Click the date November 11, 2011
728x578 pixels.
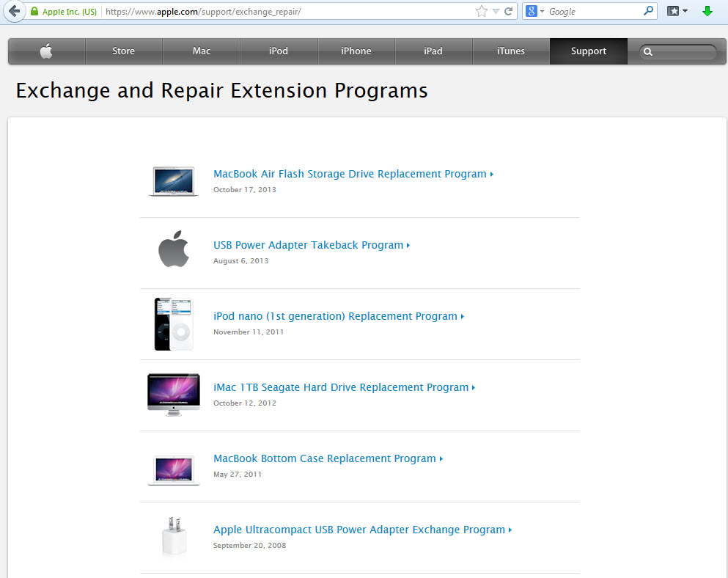[249, 332]
